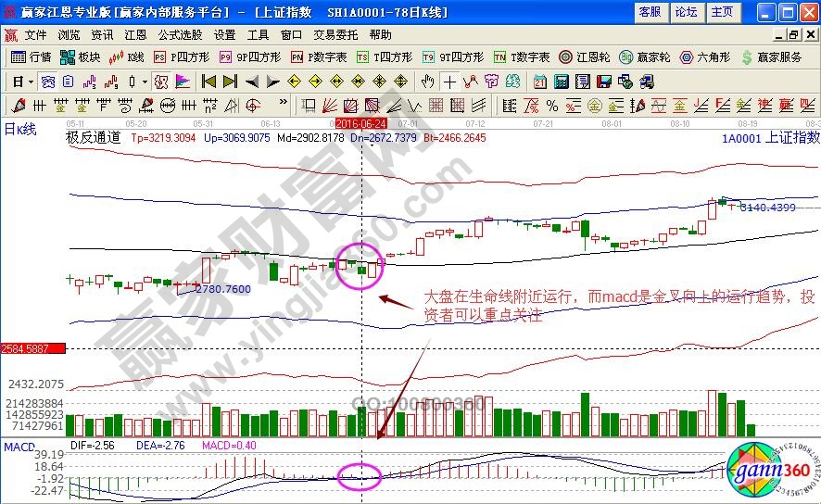This screenshot has width=821, height=504.
Task: Jump to last bar with skip-forward icon
Action: 231,82
